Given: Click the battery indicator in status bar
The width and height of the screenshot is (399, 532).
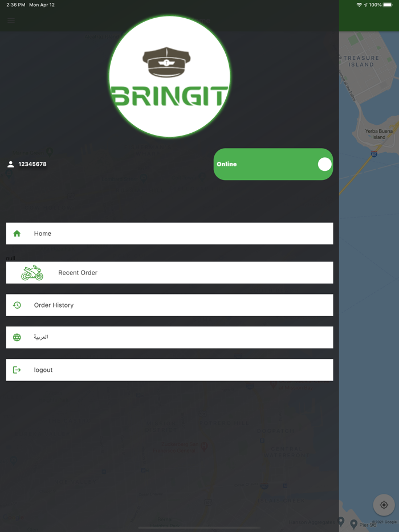Looking at the screenshot, I should coord(388,5).
